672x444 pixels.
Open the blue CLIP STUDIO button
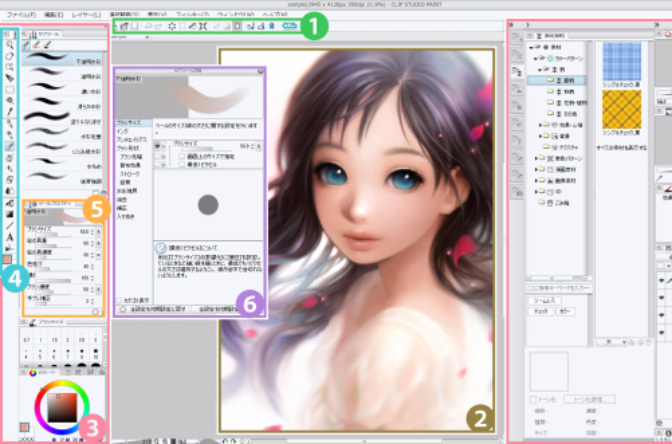[290, 26]
